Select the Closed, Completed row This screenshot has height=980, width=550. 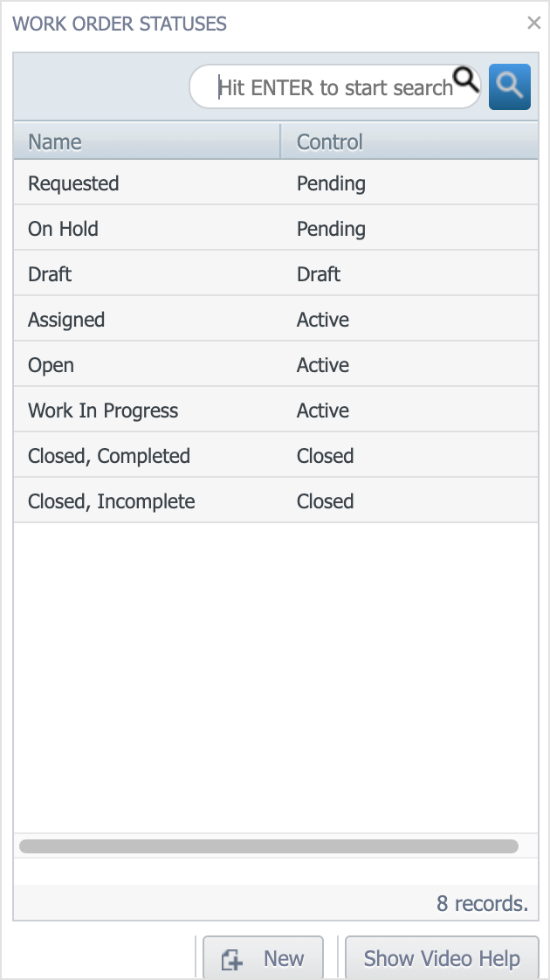coord(276,456)
